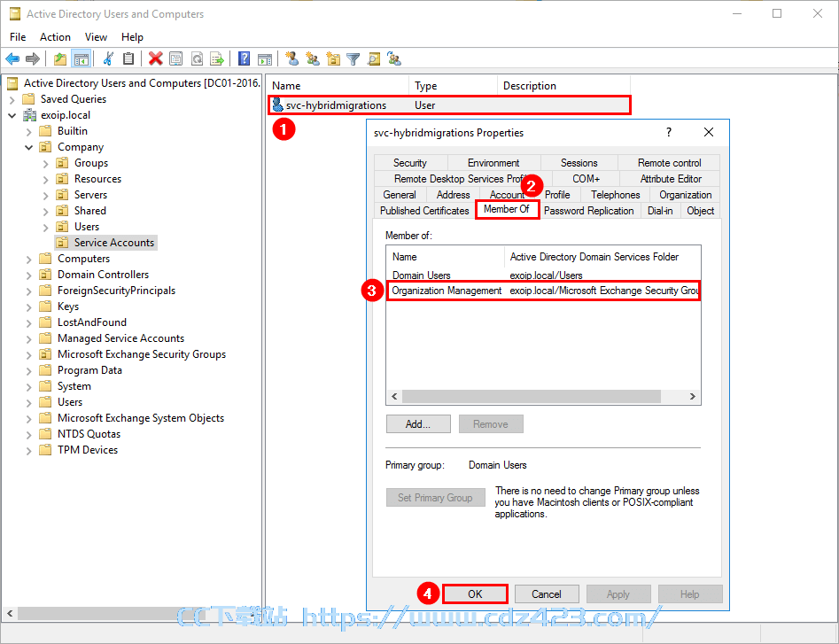Toggle Show/Hide Action Pane icon
Screen dimensions: 839x644
(264, 58)
